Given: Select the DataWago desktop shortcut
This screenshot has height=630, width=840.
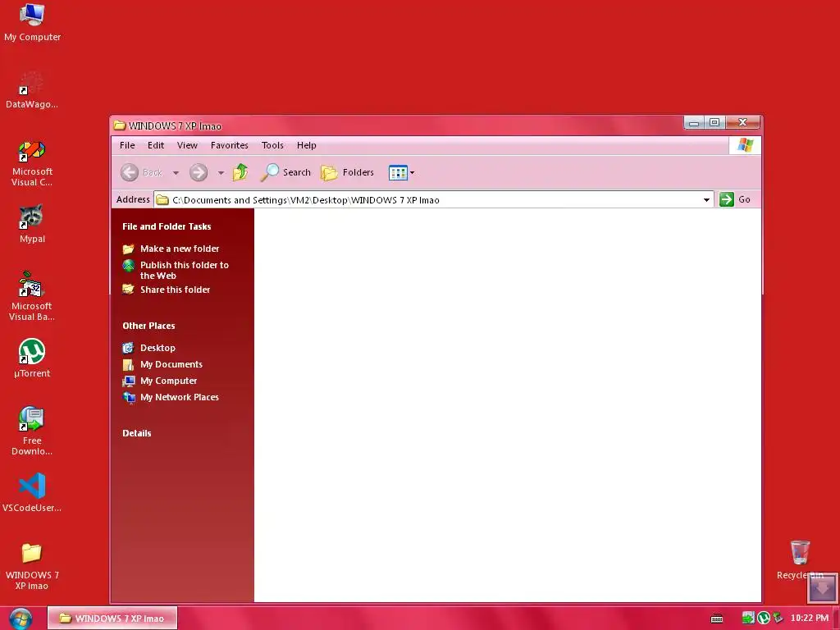Looking at the screenshot, I should click(32, 90).
